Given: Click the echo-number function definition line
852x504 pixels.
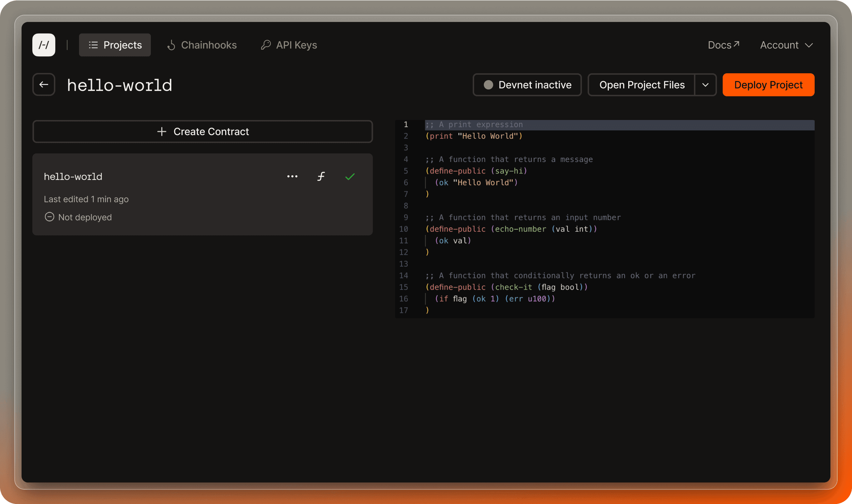Looking at the screenshot, I should pos(511,229).
